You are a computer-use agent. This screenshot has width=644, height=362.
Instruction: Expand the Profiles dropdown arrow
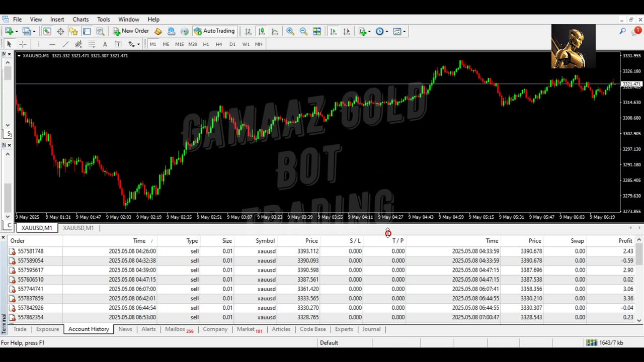click(x=34, y=31)
